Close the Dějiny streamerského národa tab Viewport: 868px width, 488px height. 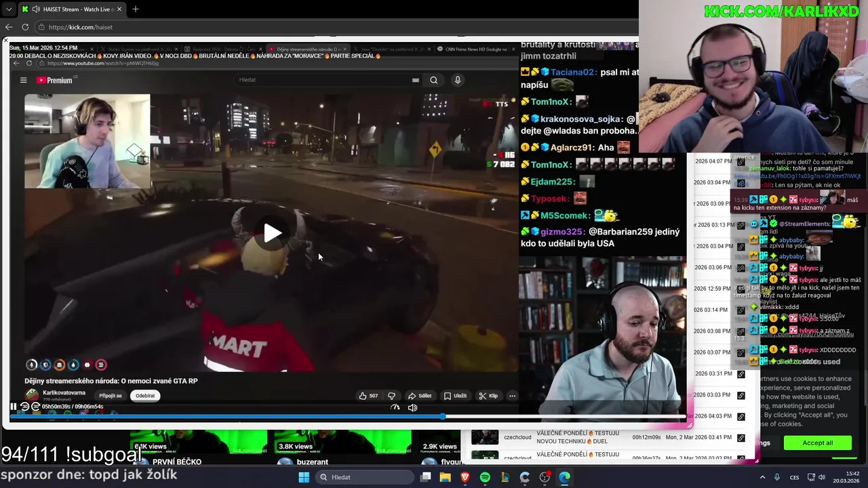[344, 49]
